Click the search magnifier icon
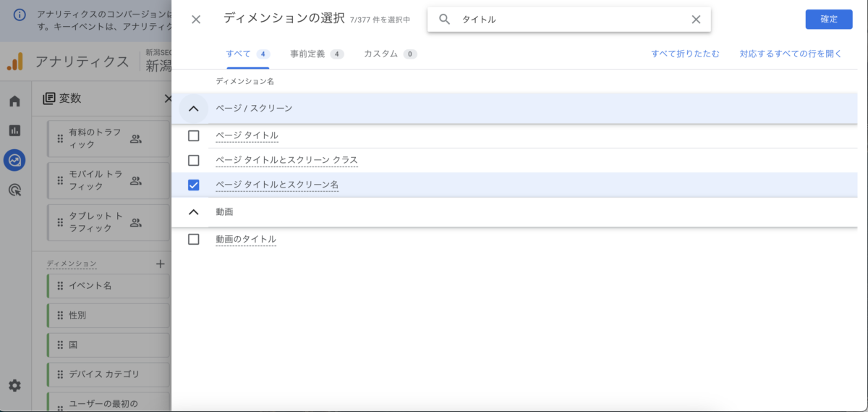The image size is (868, 412). 445,20
